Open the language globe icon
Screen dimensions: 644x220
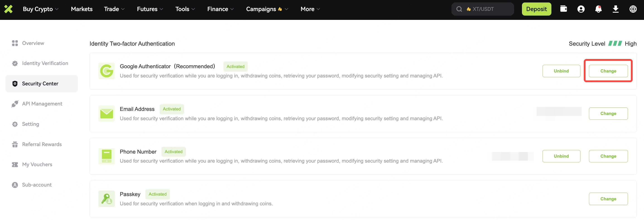[633, 9]
